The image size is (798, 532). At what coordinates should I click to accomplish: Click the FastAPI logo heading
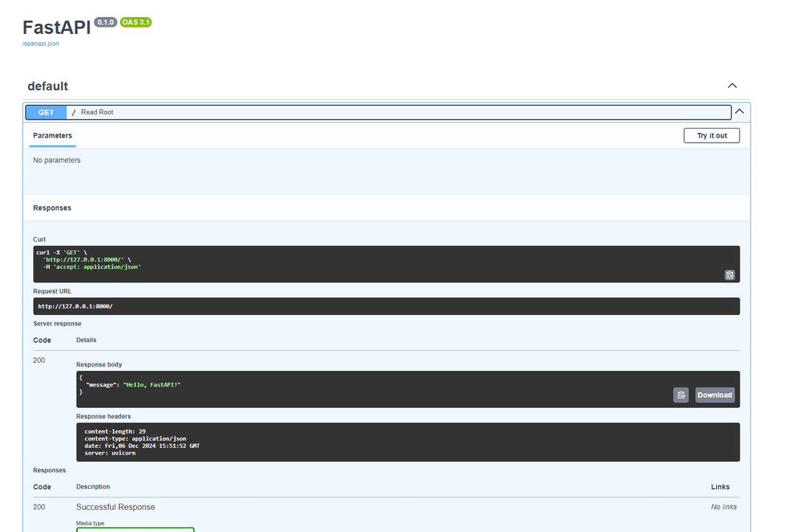point(56,27)
